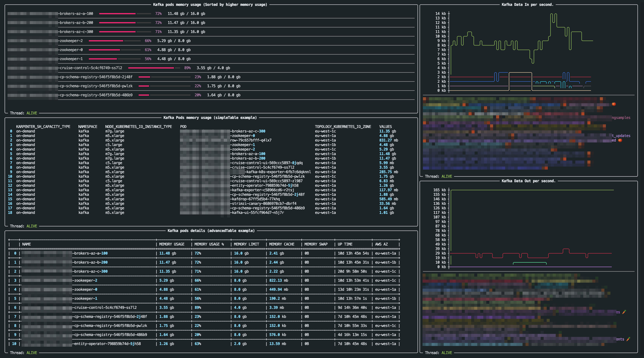This screenshot has height=358, width=644.
Task: Click the topmost tomato emoji in Data In legend
Action: coord(614,104)
